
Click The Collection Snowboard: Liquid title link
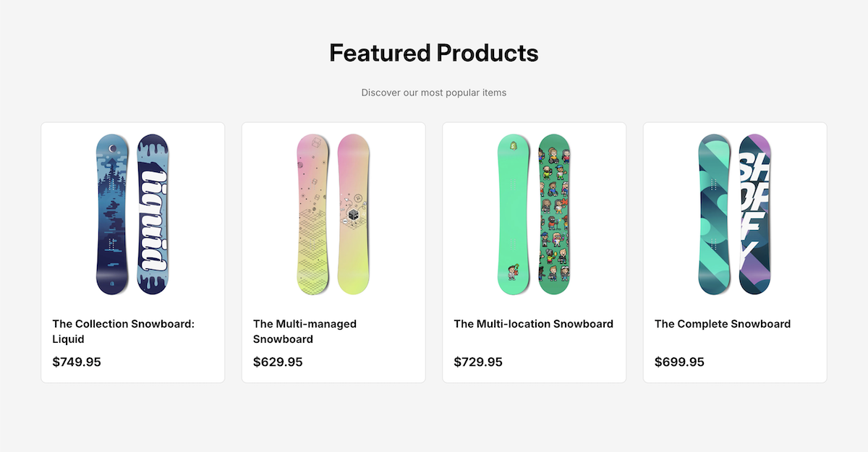(x=123, y=331)
